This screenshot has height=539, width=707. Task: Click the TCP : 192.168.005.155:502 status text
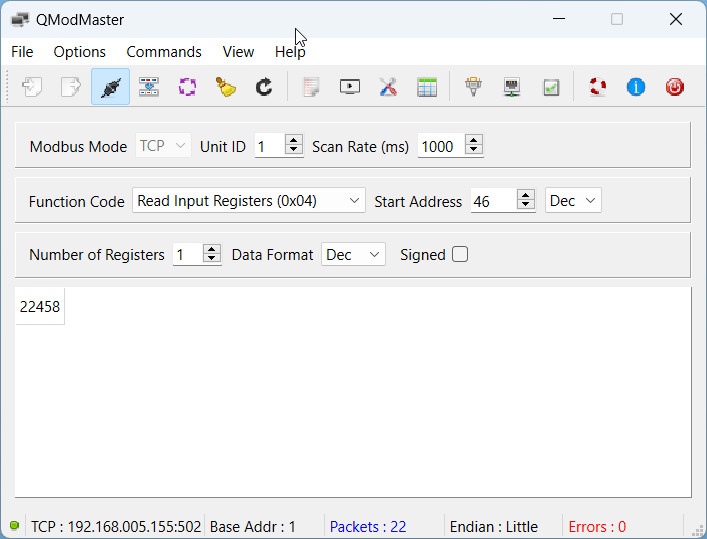(x=116, y=526)
